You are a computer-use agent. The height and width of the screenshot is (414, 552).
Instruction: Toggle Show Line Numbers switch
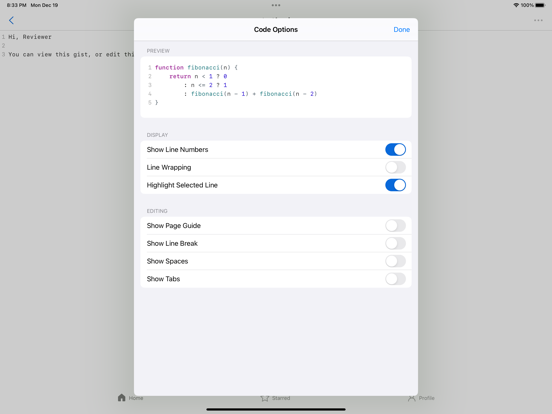pos(395,150)
